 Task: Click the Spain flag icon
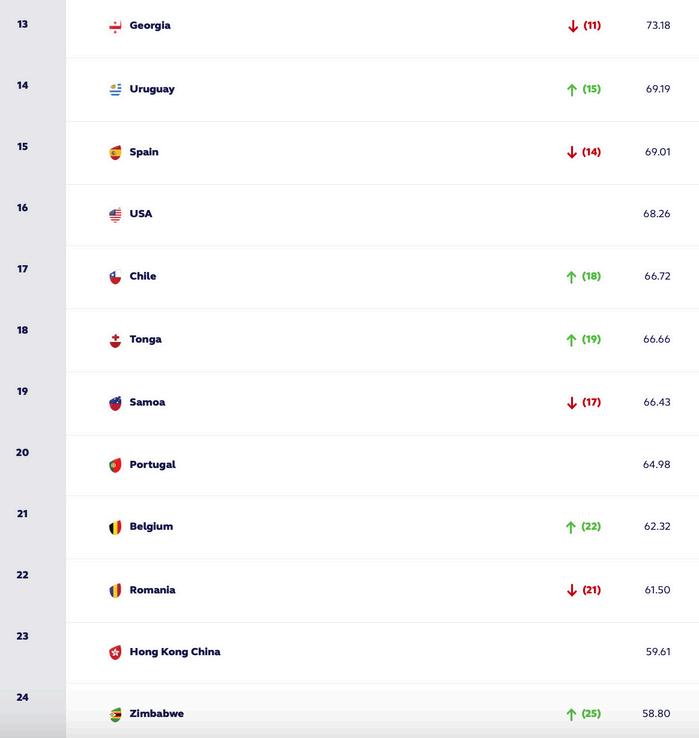click(x=115, y=152)
